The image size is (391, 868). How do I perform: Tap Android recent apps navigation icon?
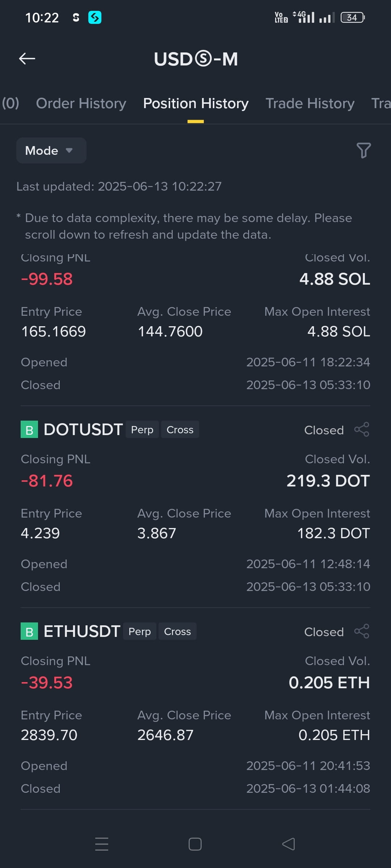(102, 844)
